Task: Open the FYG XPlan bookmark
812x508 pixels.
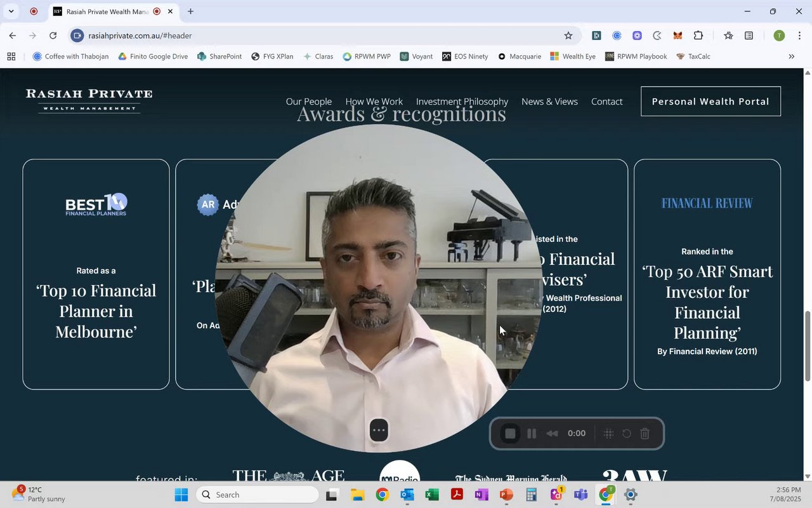Action: (x=272, y=57)
